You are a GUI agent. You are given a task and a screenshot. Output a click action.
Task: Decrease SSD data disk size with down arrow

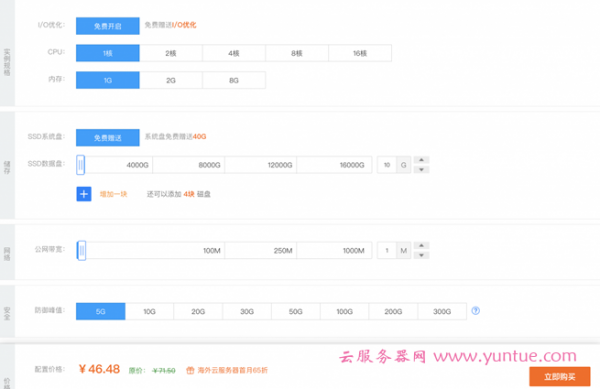tap(421, 169)
